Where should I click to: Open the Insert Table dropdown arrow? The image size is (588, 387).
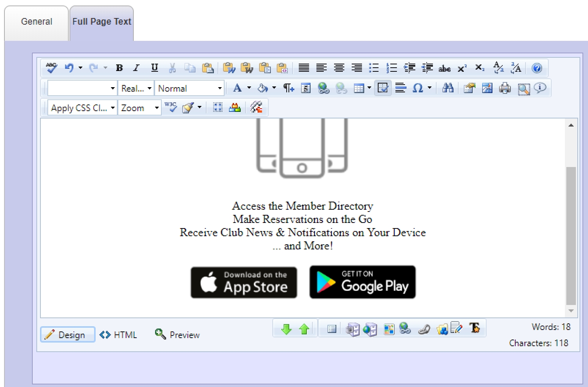pyautogui.click(x=369, y=88)
